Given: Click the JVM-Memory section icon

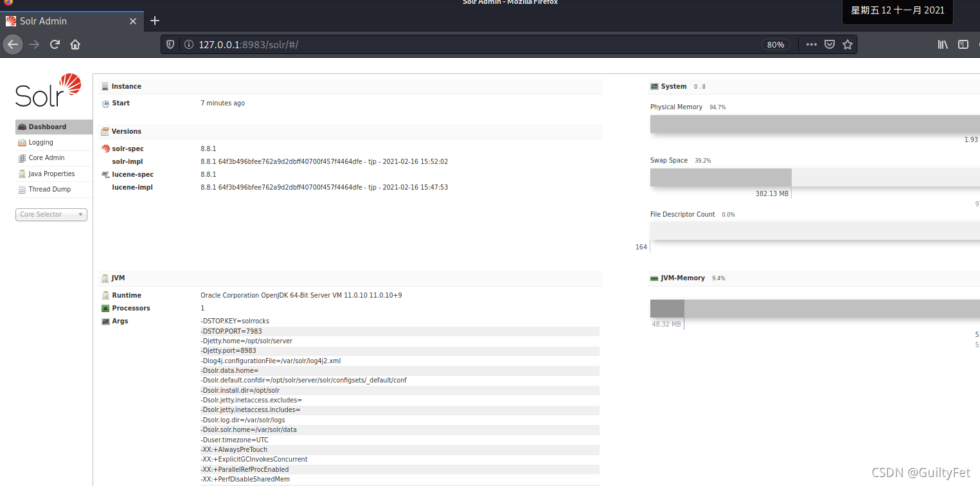Looking at the screenshot, I should pos(654,278).
